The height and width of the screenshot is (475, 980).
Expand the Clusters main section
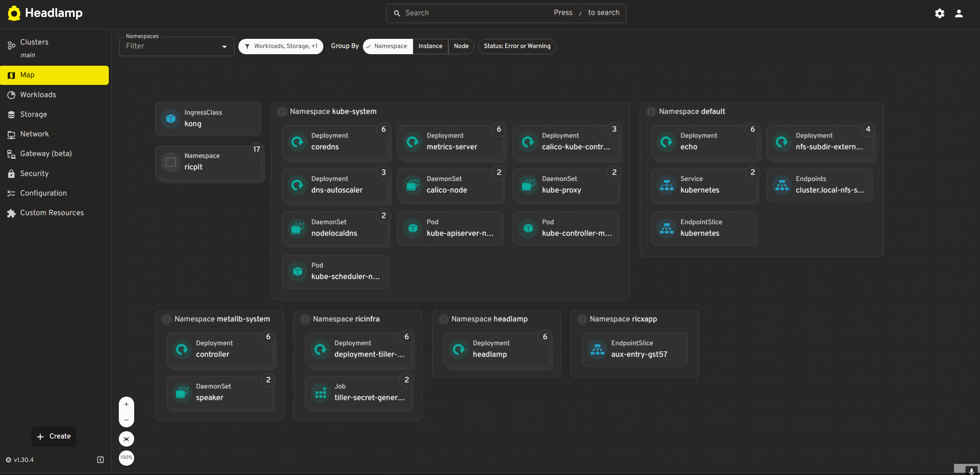(x=55, y=48)
